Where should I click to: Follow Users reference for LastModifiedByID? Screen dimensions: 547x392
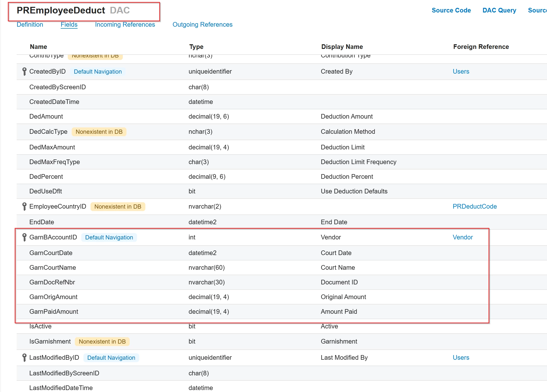point(461,358)
